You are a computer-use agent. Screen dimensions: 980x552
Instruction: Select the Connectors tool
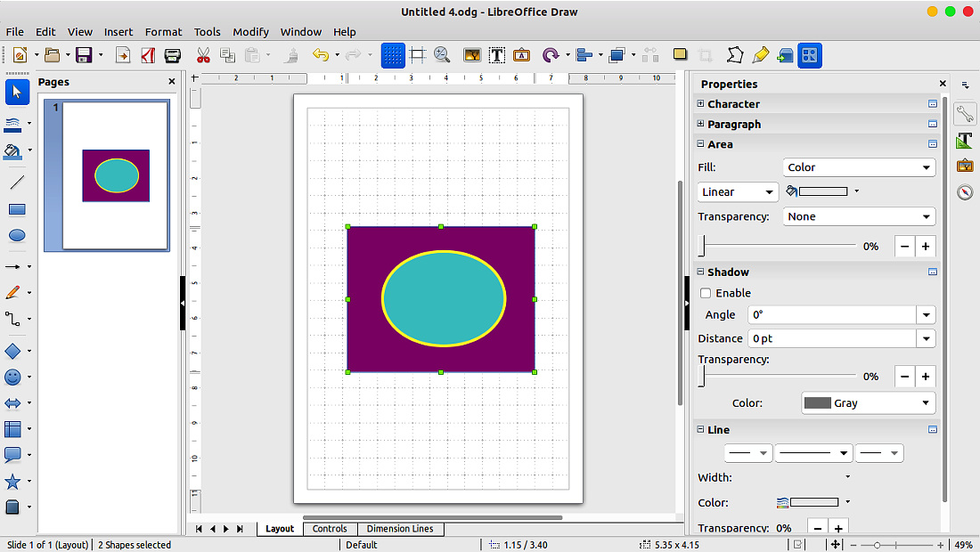tap(13, 319)
